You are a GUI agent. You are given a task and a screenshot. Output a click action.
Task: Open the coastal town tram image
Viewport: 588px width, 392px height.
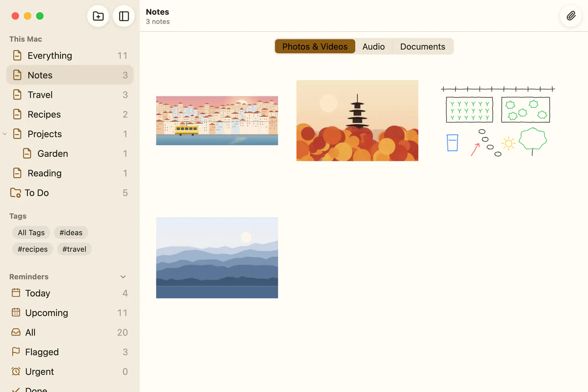click(217, 120)
